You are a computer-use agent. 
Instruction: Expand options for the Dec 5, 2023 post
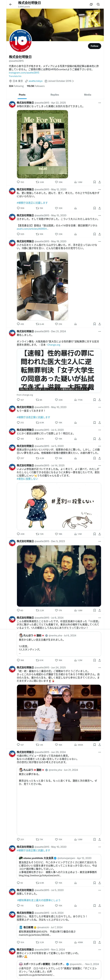pos(99,541)
